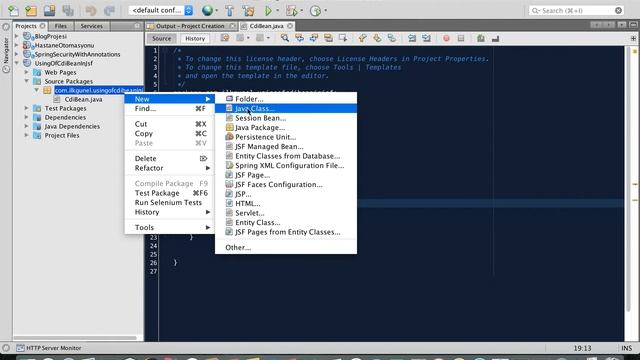
Task: Click the red Start Macro Recording icon
Action: [446, 38]
